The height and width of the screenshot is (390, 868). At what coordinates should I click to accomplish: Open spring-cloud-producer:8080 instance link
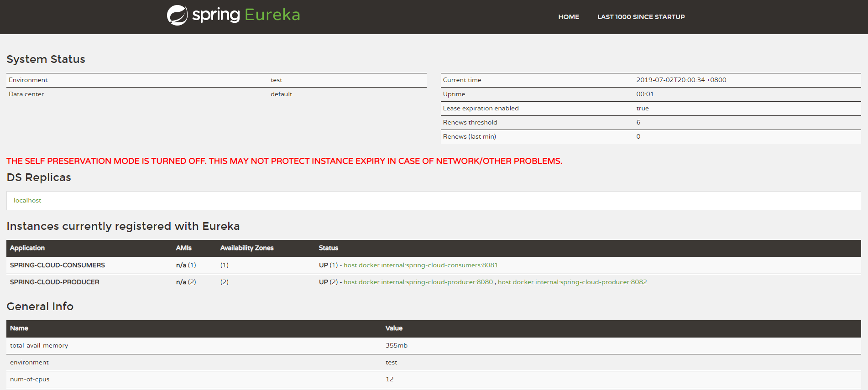tap(418, 282)
